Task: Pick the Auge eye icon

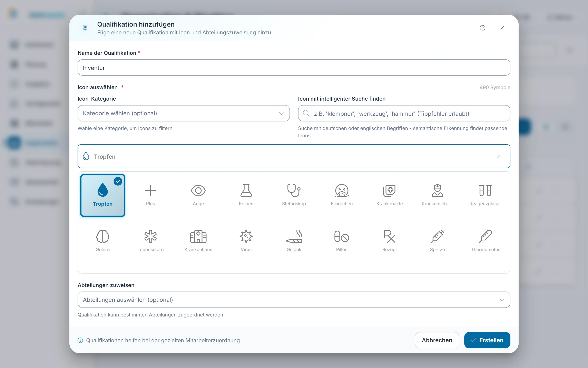Action: [x=198, y=195]
